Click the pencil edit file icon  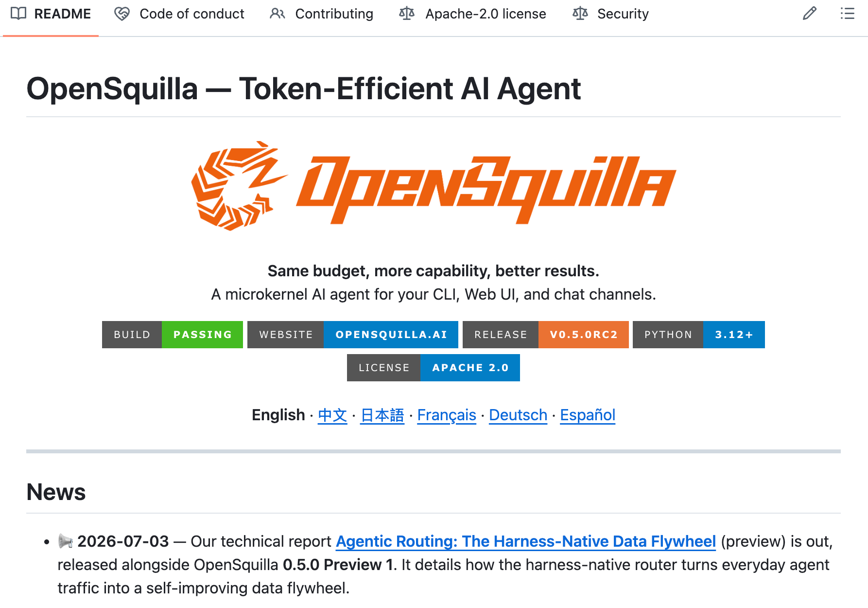pyautogui.click(x=810, y=14)
